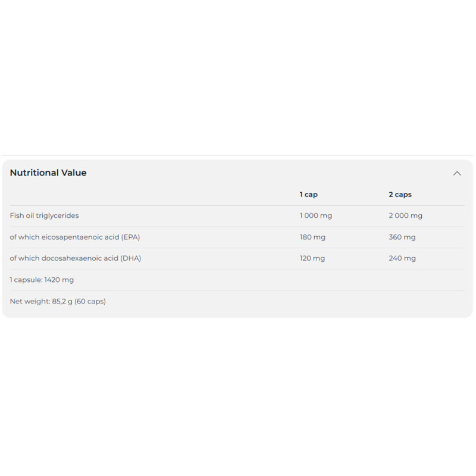
Task: Click the (DHA) abbreviation
Action: [x=131, y=258]
